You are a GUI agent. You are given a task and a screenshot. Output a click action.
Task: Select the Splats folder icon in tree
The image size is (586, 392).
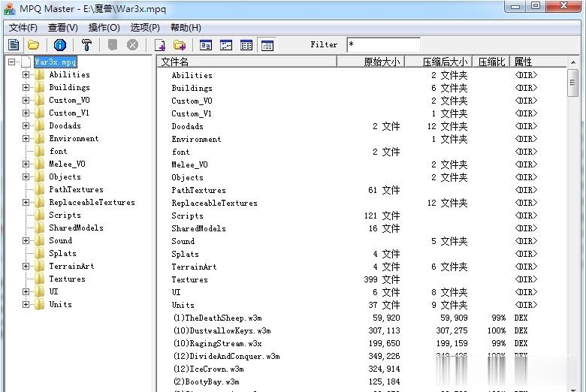[x=39, y=253]
